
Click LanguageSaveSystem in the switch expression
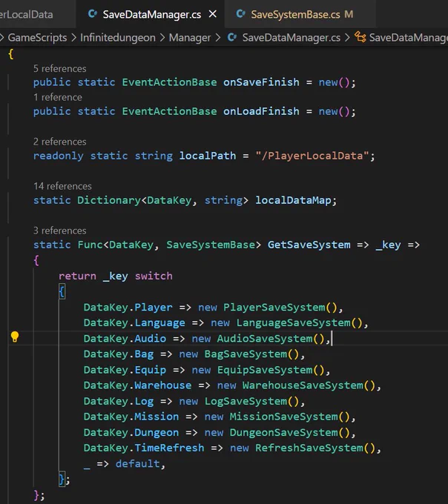click(293, 322)
